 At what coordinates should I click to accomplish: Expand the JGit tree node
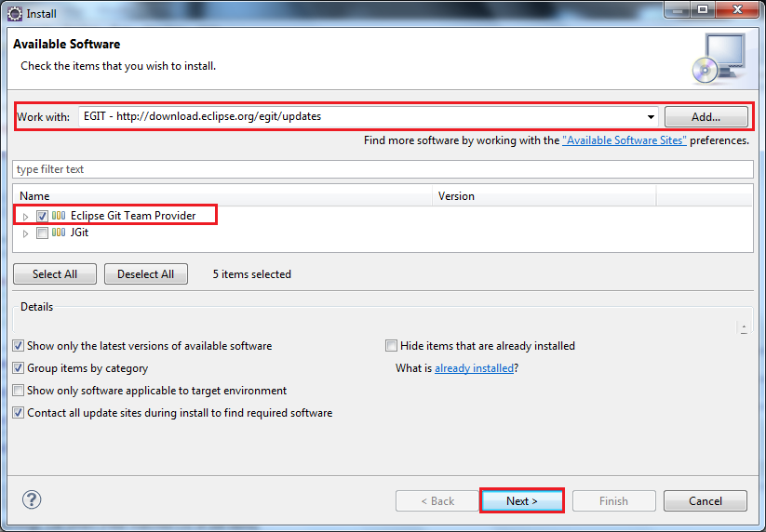(x=26, y=233)
